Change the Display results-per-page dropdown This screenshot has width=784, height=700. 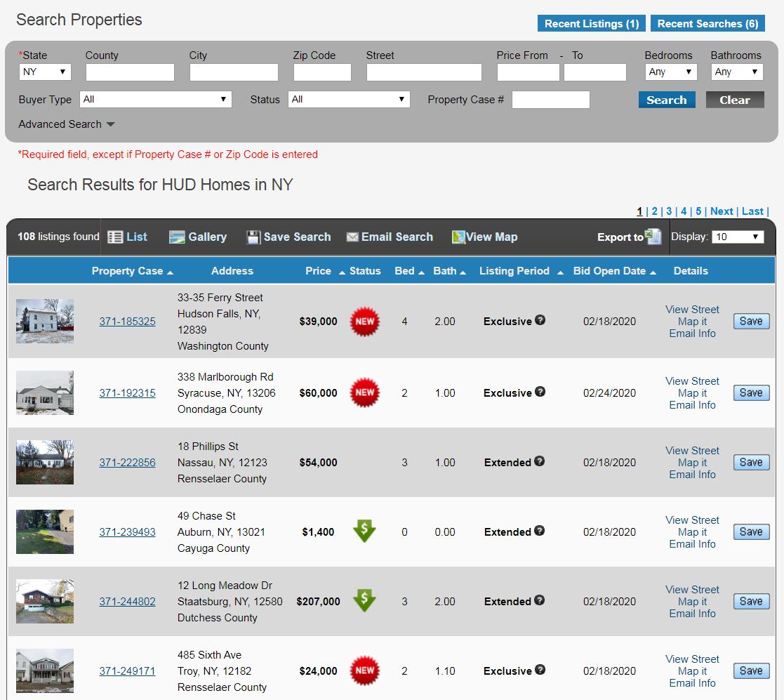pyautogui.click(x=738, y=237)
